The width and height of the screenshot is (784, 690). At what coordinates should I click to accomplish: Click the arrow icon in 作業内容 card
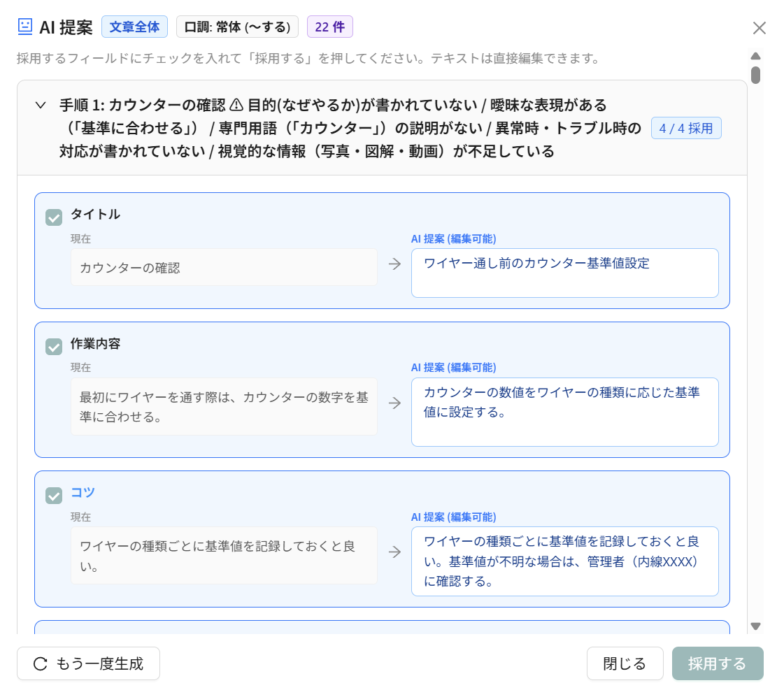pyautogui.click(x=394, y=403)
